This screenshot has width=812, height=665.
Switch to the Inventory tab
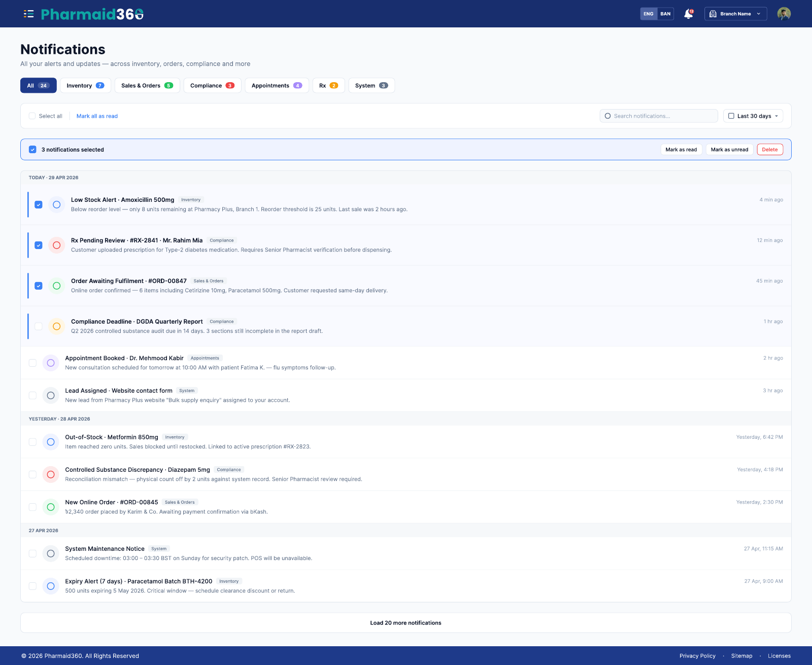point(85,85)
